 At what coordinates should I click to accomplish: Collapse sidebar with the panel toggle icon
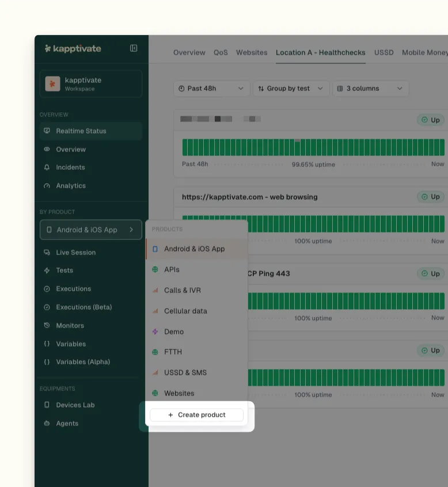click(x=134, y=48)
